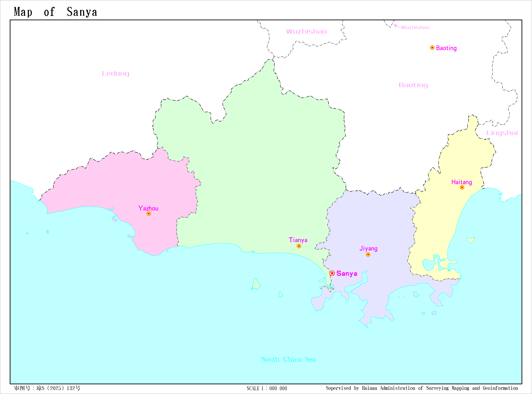Click the "Lingshui" county label
This screenshot has height=394, width=532.
point(502,133)
